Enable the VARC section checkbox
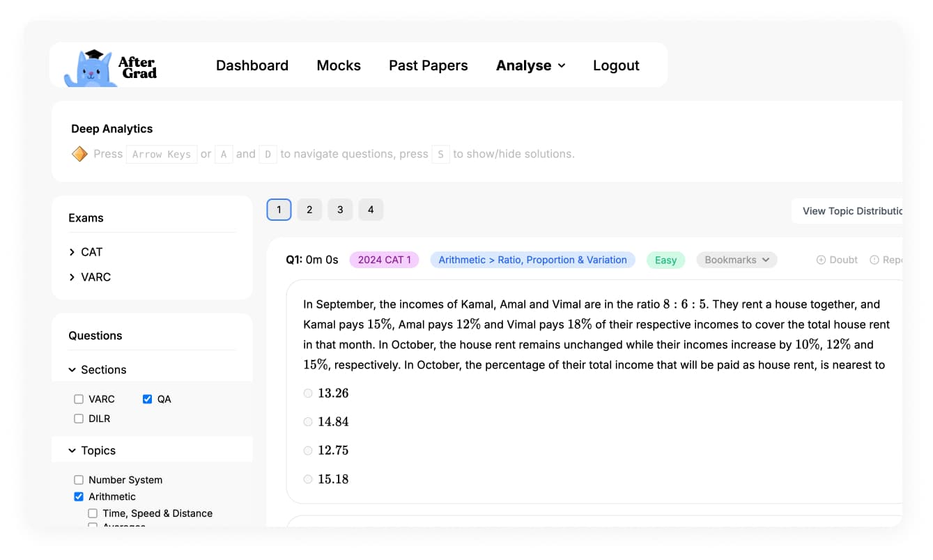 pos(79,399)
